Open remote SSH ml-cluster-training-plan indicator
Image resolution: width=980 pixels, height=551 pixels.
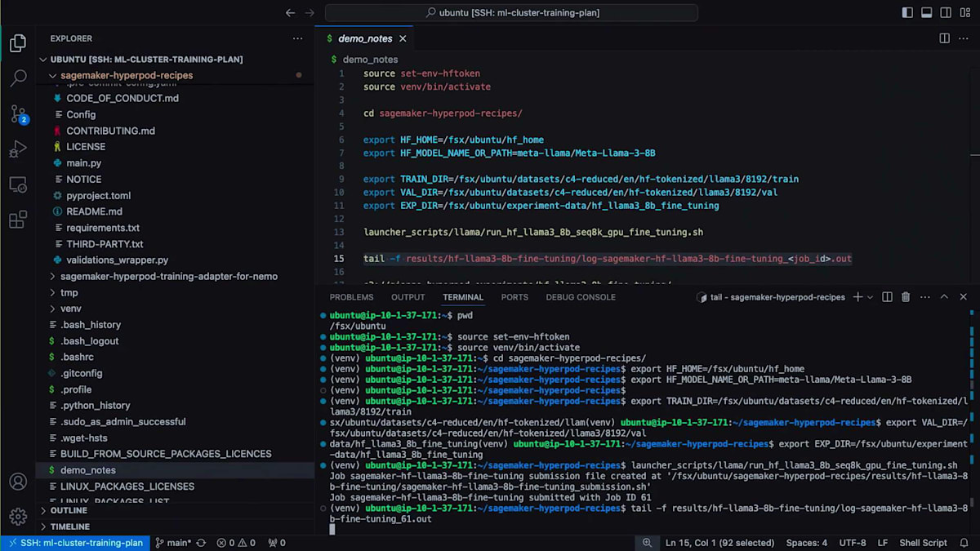74,543
